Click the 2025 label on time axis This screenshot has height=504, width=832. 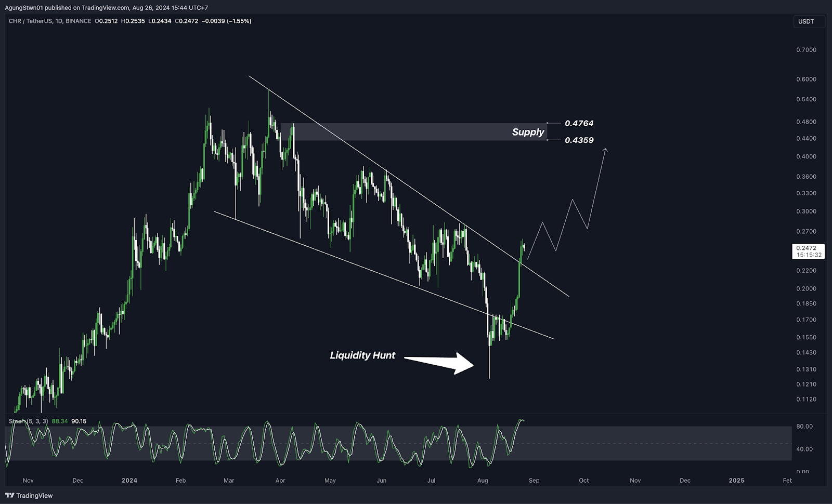point(736,481)
